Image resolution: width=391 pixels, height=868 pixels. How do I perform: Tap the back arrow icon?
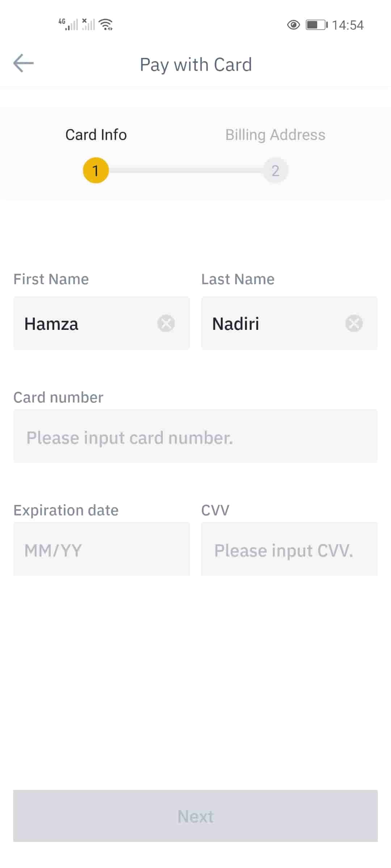(24, 63)
